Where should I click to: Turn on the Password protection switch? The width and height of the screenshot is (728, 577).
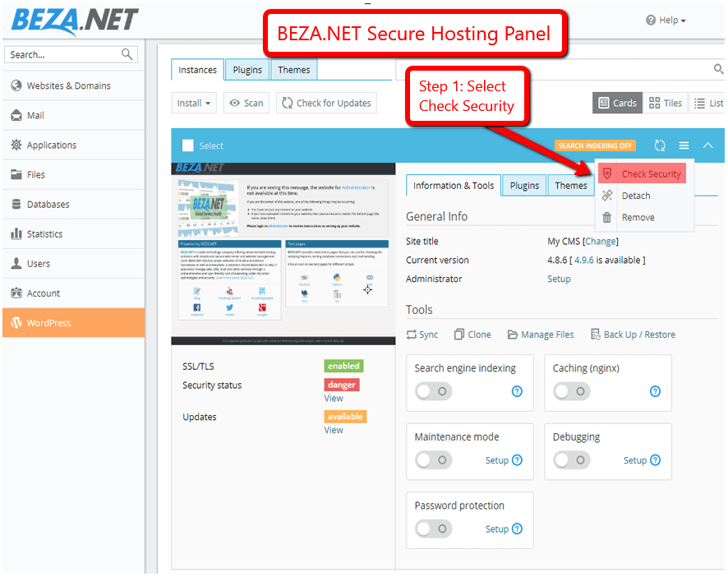point(433,529)
